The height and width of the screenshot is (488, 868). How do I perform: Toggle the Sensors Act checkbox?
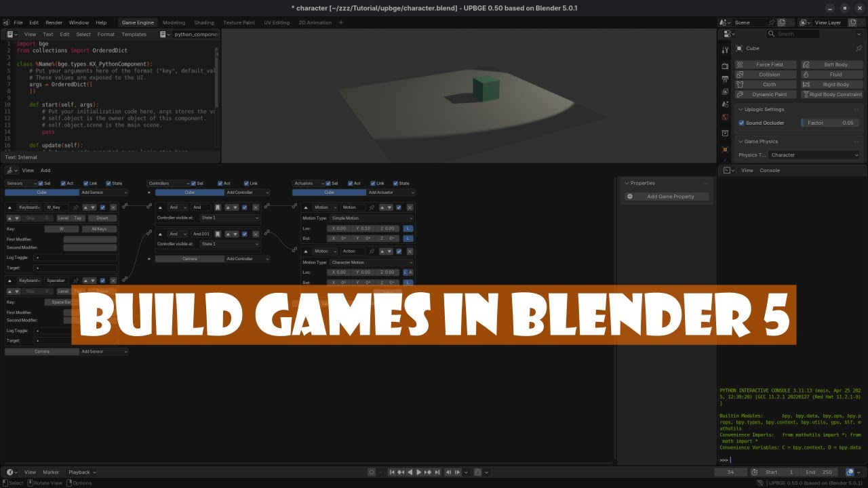(x=63, y=183)
